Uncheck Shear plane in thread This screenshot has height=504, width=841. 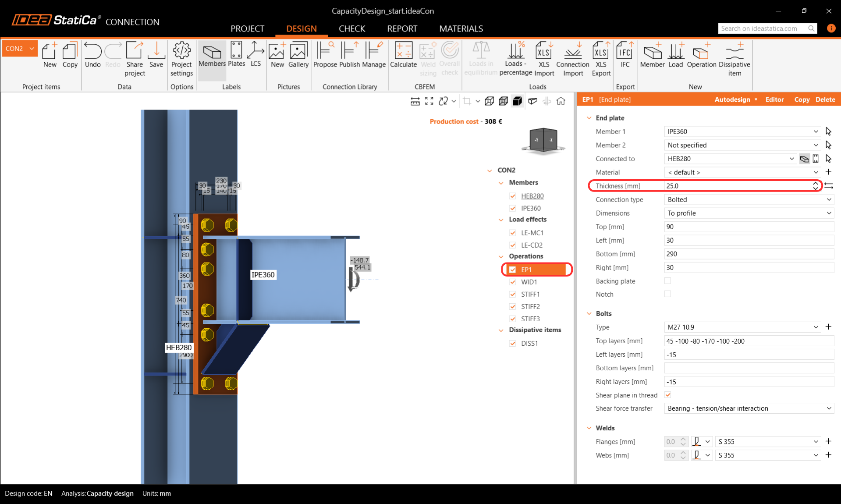(x=667, y=395)
